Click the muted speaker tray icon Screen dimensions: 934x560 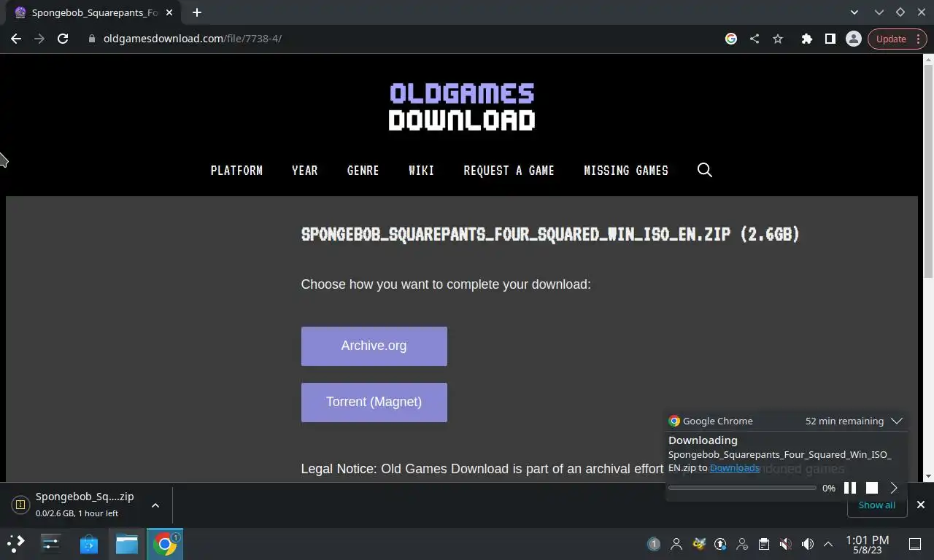[x=786, y=544]
